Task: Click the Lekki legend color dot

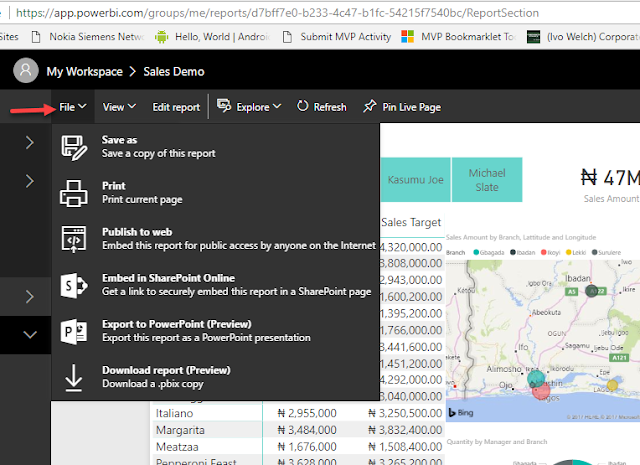Action: 568,252
